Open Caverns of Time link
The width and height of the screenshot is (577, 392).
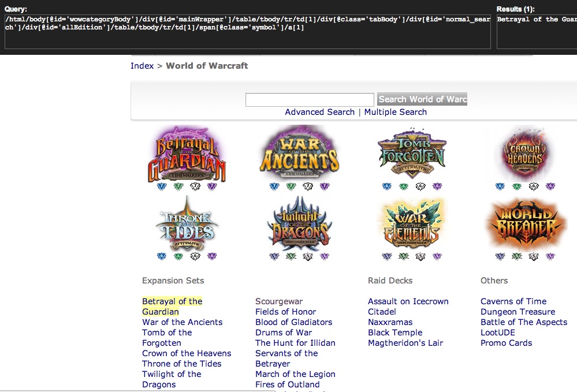click(x=513, y=301)
